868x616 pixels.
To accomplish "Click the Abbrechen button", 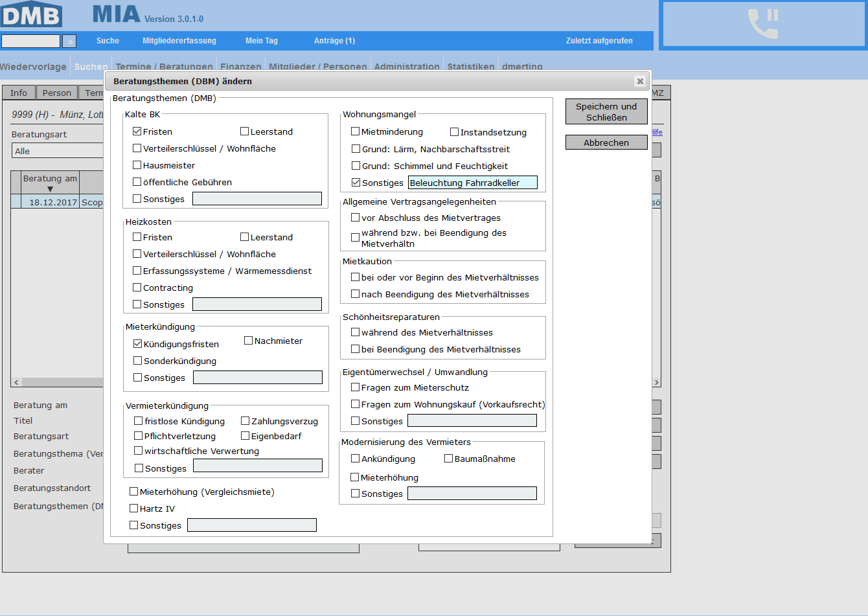I will [606, 143].
